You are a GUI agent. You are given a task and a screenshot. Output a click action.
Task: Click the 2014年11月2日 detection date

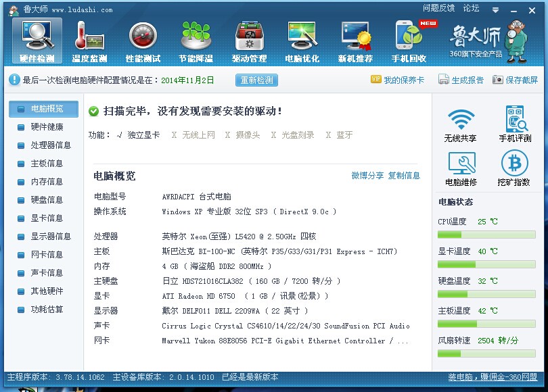click(187, 80)
